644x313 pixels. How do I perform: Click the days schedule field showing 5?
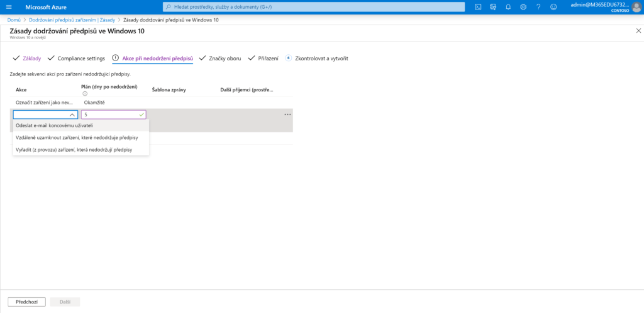110,115
